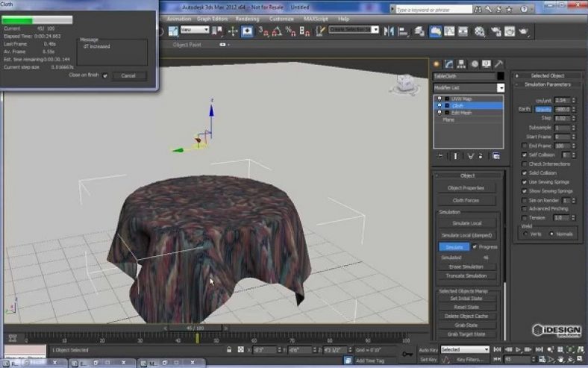The width and height of the screenshot is (588, 368).
Task: Click the Erase Simulation button
Action: (x=467, y=266)
